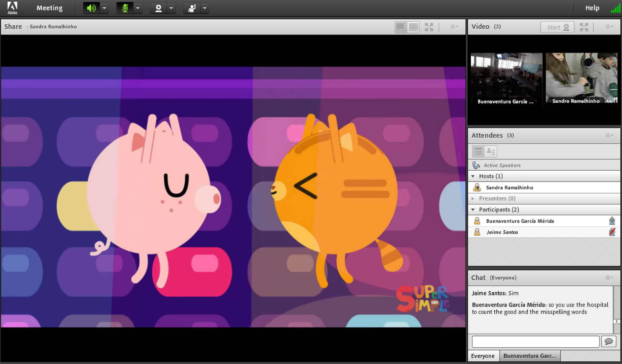Switch to the Everyone chat tab
The width and height of the screenshot is (622, 364).
(x=483, y=356)
